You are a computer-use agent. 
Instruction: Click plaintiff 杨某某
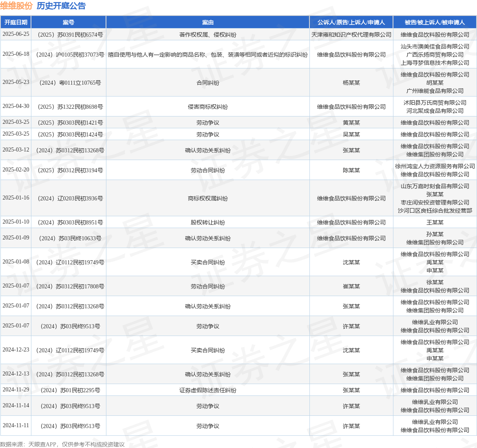pyautogui.click(x=351, y=83)
